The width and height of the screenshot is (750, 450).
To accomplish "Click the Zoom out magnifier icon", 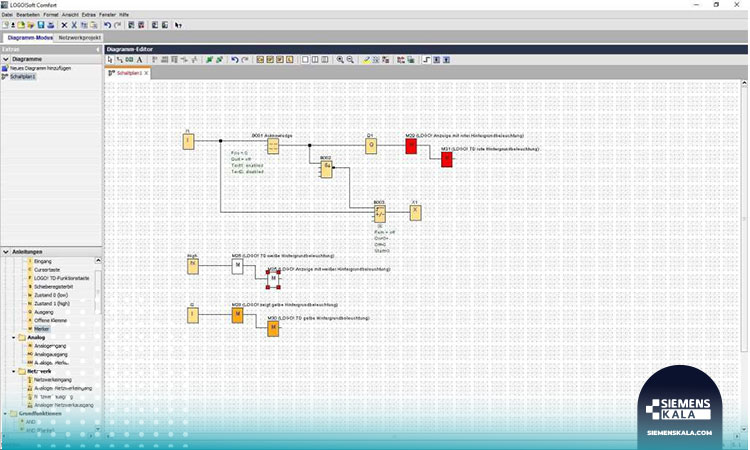I will pyautogui.click(x=350, y=60).
